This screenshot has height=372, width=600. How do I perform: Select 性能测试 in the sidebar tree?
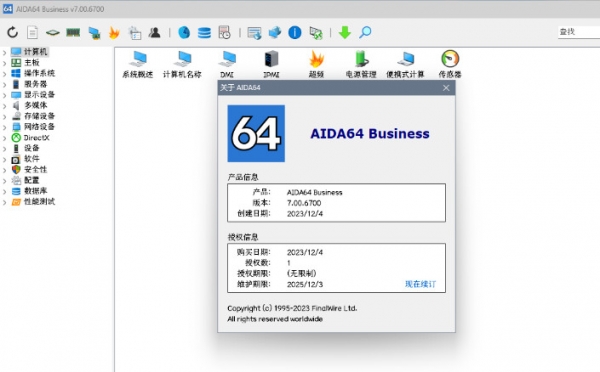pyautogui.click(x=39, y=202)
